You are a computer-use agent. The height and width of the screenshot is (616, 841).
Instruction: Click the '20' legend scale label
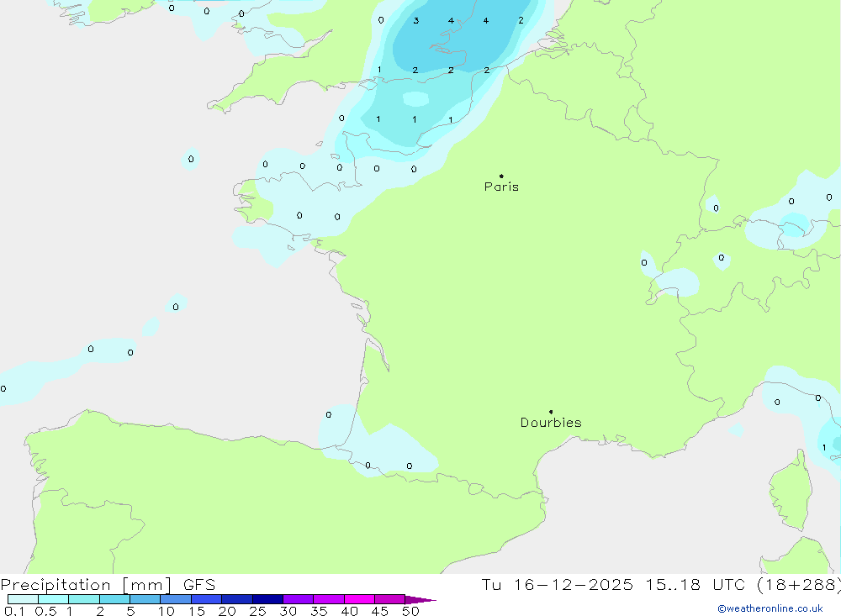coord(227,611)
